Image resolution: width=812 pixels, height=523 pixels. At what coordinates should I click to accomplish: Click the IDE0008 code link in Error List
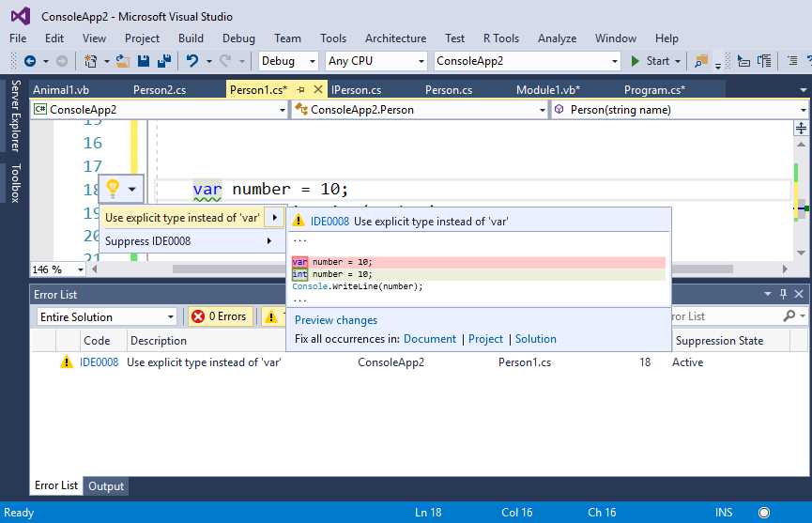pos(99,361)
